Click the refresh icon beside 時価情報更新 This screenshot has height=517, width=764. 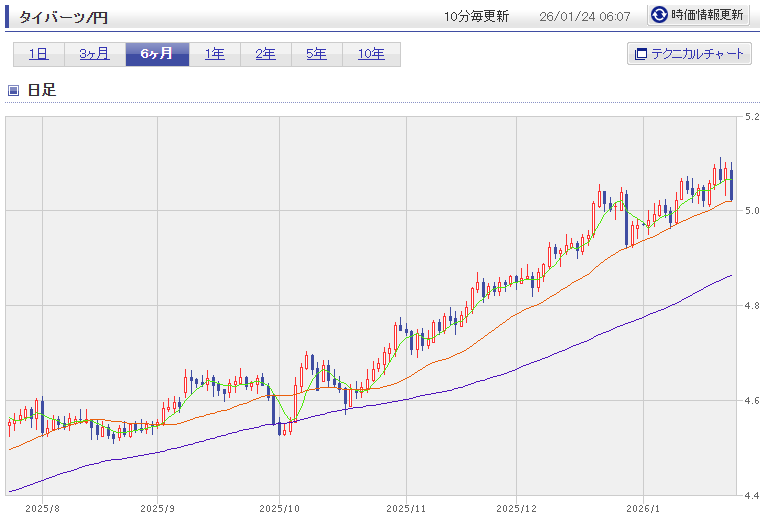point(659,15)
